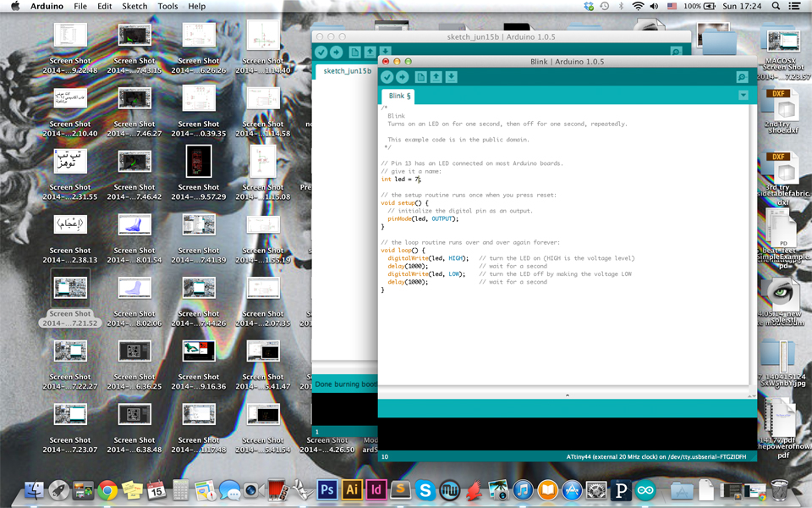Select 3rd try sidetablefabric.dxf desktop file
The image size is (812, 508).
coord(783,179)
